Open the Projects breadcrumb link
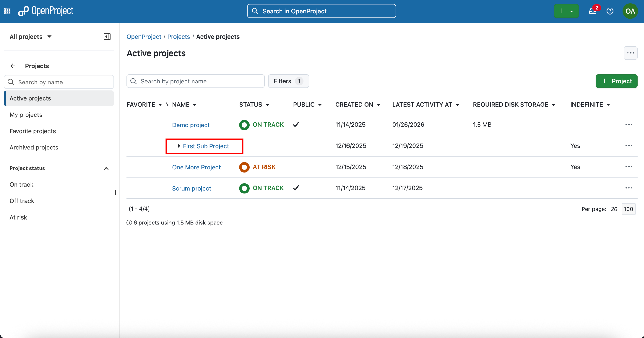The image size is (644, 338). [x=178, y=37]
